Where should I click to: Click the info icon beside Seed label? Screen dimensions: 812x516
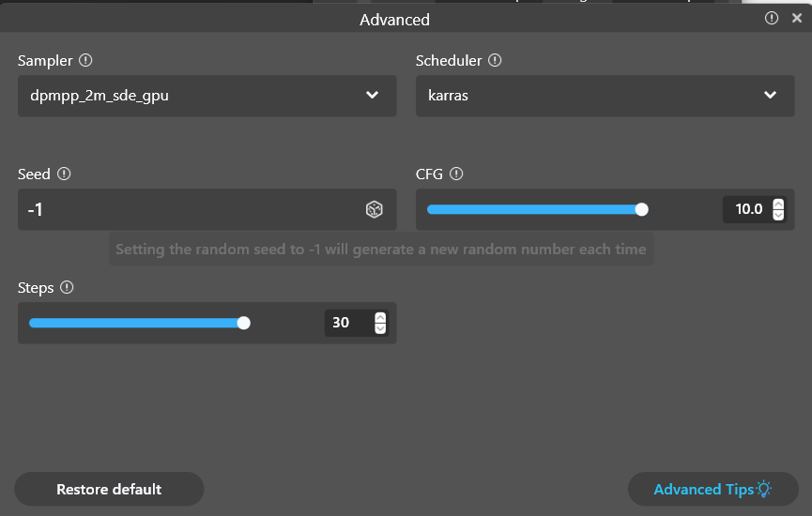tap(64, 174)
